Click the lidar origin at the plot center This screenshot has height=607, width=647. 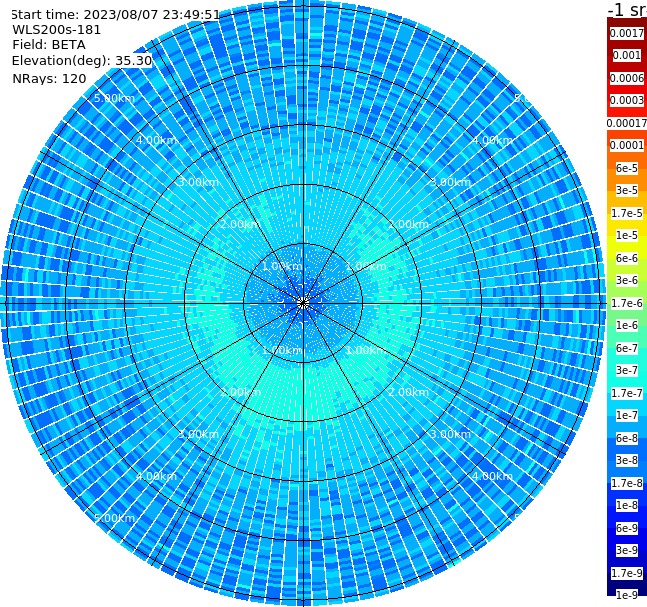click(303, 304)
